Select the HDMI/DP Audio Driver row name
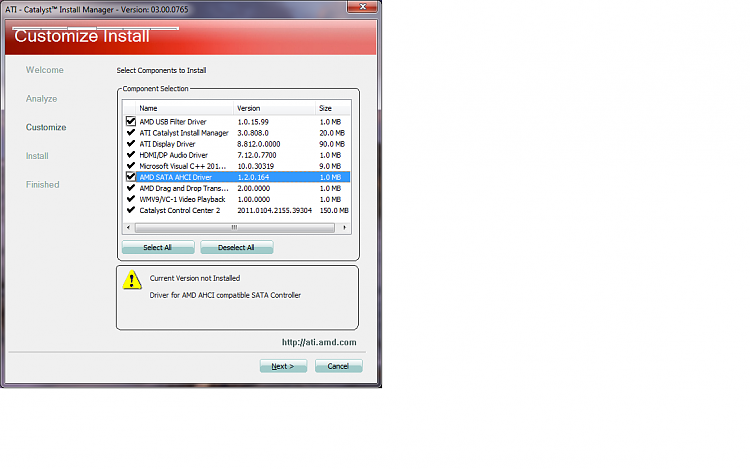The width and height of the screenshot is (750, 469). (x=174, y=155)
